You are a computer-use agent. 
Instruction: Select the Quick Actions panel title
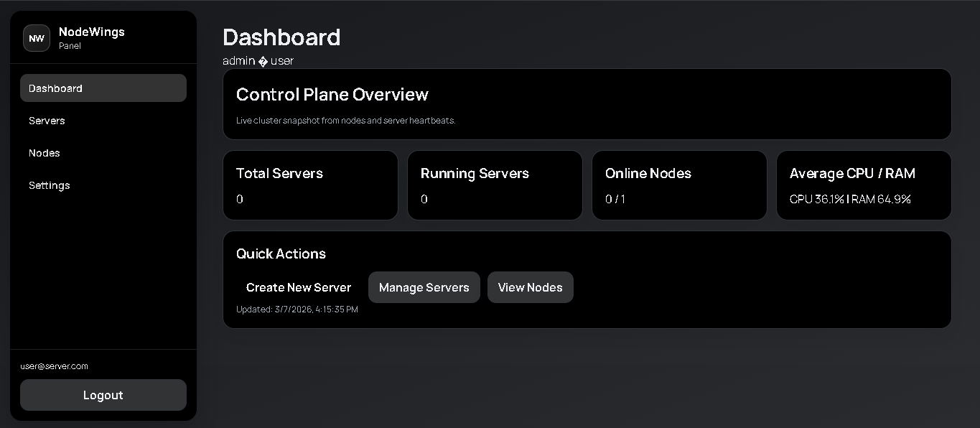tap(281, 253)
